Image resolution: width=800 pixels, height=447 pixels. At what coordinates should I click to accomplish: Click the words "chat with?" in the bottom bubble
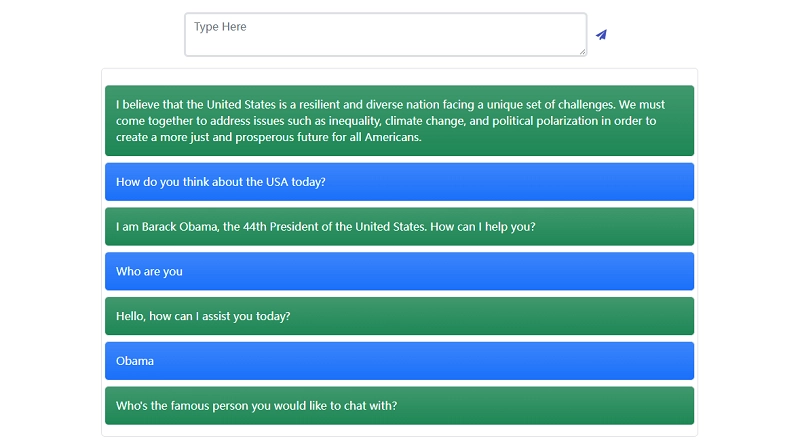pos(369,406)
